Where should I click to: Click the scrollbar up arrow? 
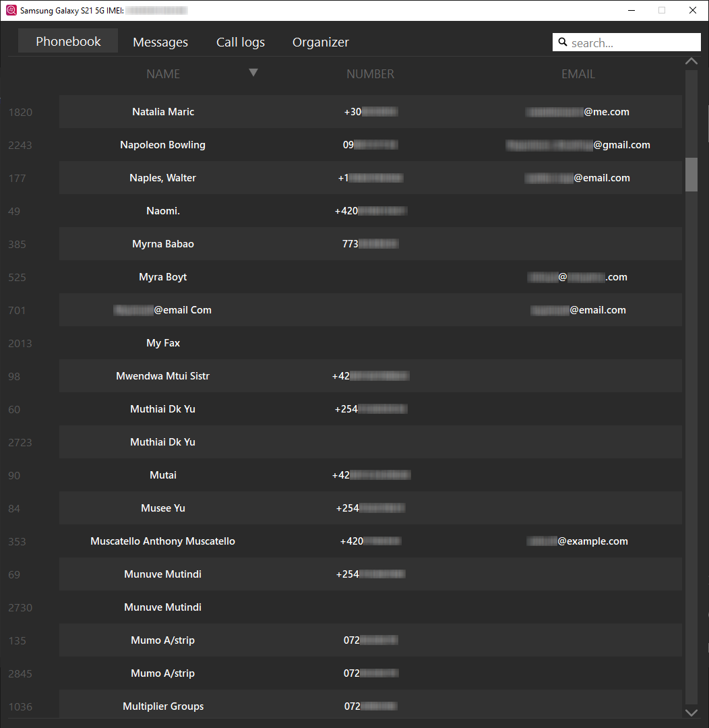point(691,61)
